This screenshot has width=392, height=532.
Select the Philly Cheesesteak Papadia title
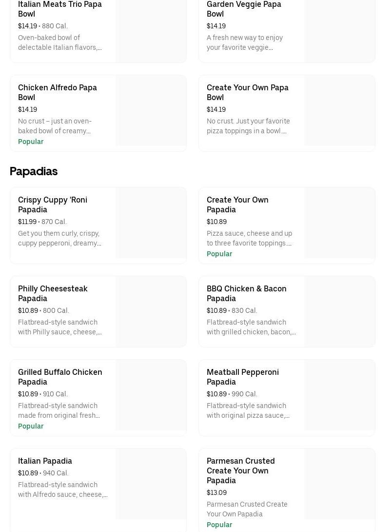53,293
